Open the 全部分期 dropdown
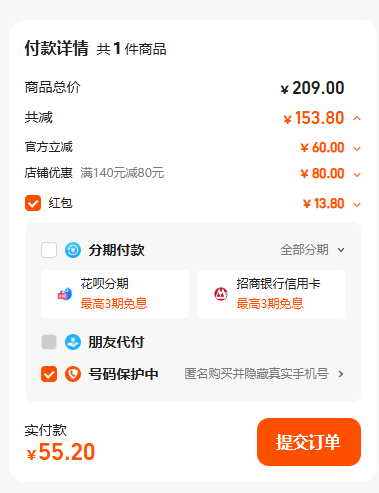The width and height of the screenshot is (379, 493). [x=312, y=250]
